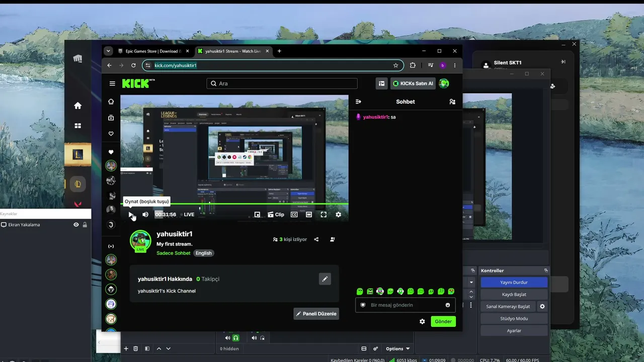Click "Paneli Düzenle" button

316,314
